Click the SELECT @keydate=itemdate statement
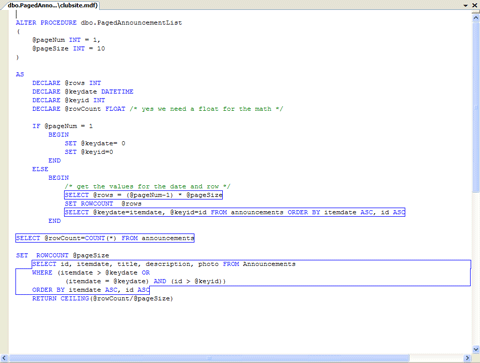The width and height of the screenshot is (480, 363). (235, 212)
